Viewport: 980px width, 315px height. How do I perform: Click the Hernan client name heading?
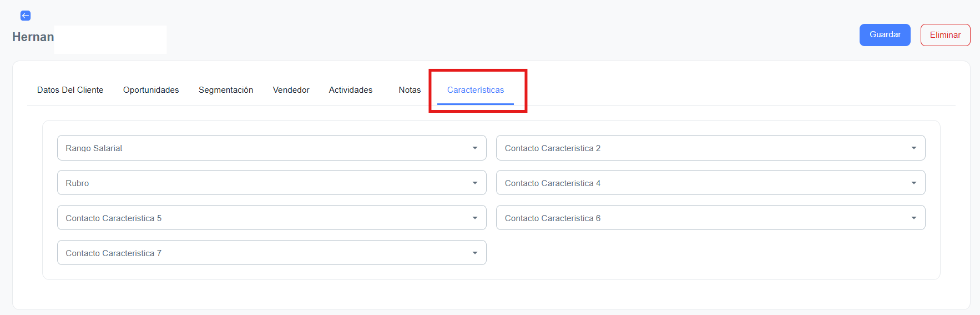coord(33,37)
